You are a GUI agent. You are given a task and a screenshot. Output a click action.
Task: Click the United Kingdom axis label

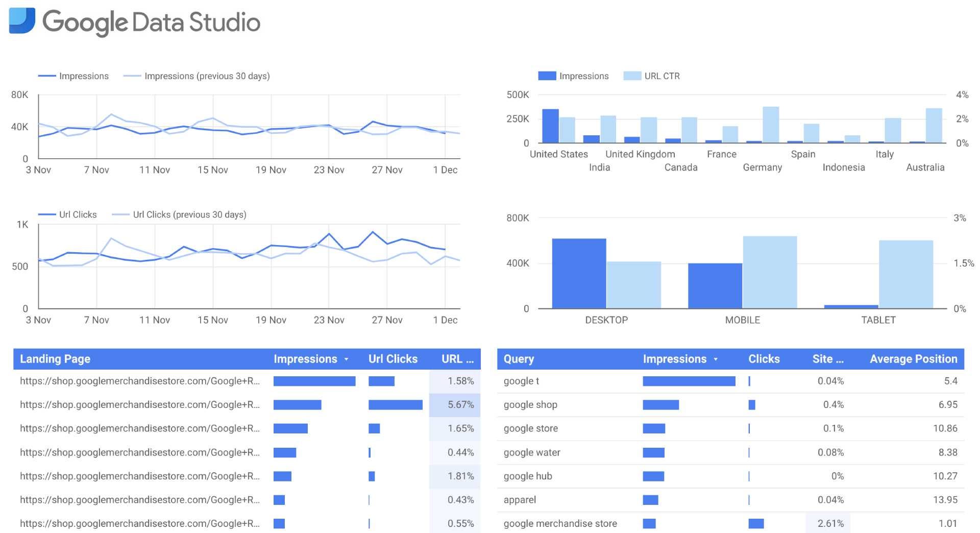point(640,154)
